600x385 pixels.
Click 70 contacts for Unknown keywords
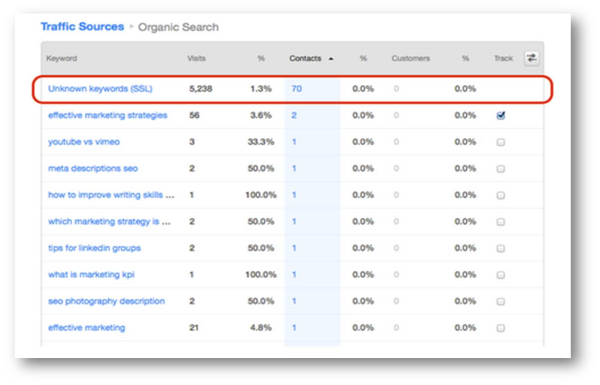point(297,89)
